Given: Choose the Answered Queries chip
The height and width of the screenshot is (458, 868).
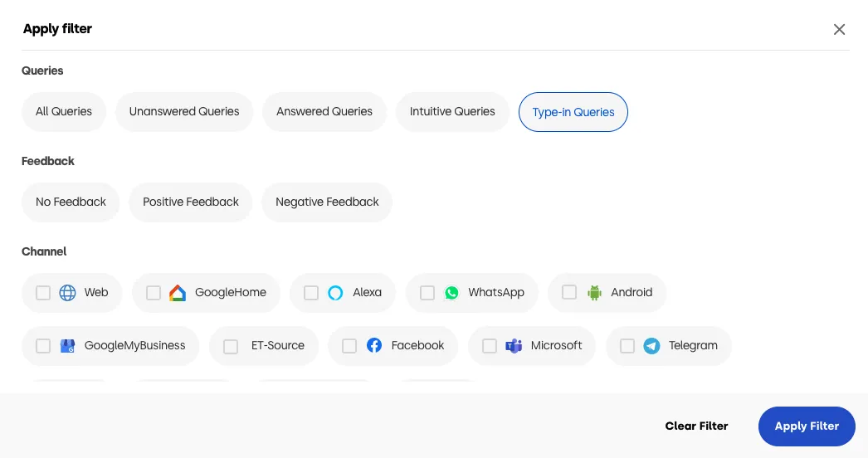Looking at the screenshot, I should pyautogui.click(x=324, y=112).
